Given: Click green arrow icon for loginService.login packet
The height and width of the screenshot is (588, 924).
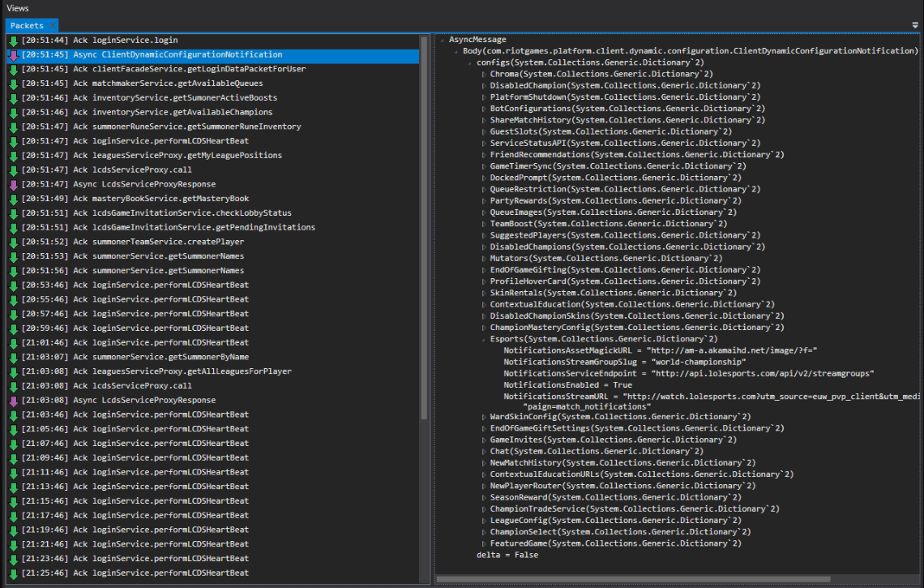Looking at the screenshot, I should point(14,41).
